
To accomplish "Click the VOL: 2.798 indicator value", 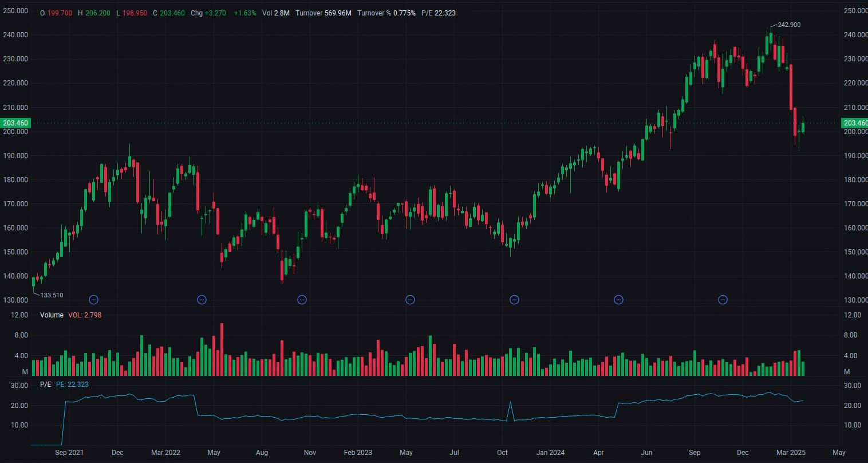I will [x=85, y=315].
